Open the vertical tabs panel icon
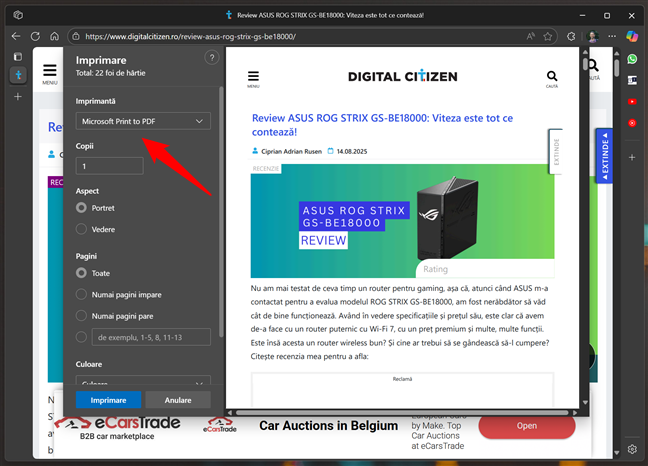The image size is (648, 466). tap(17, 57)
